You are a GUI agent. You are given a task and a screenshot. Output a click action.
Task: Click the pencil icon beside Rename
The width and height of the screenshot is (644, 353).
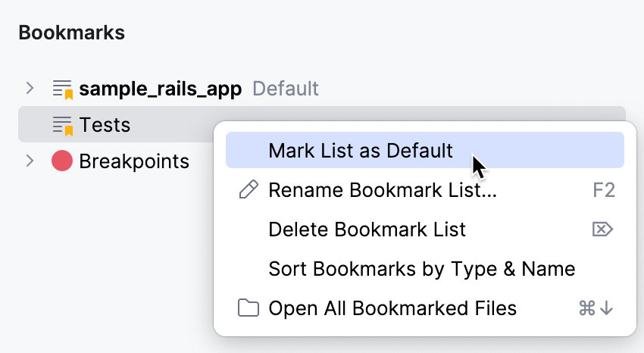tap(248, 190)
